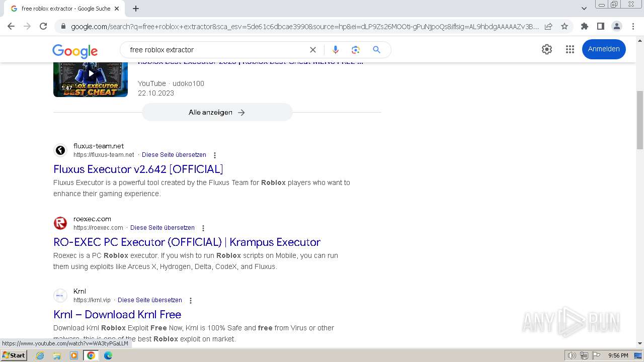This screenshot has width=644, height=362.
Task: Click the site security lock icon
Action: [x=63, y=26]
